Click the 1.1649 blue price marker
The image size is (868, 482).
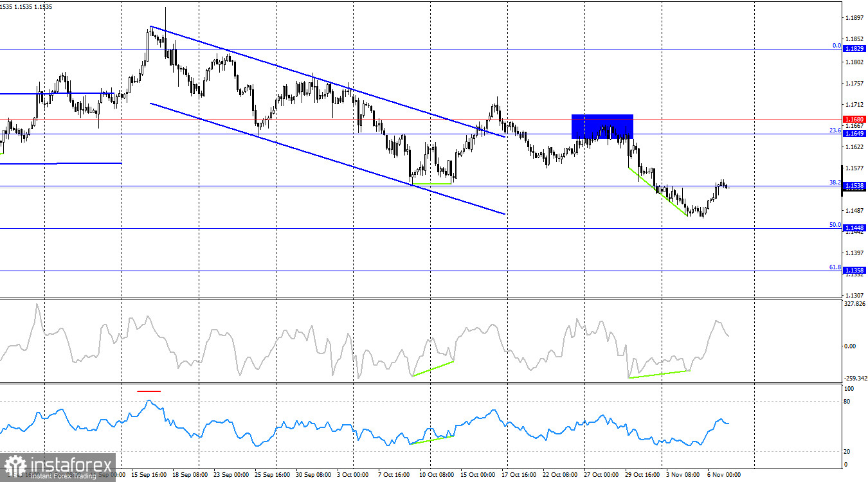click(x=856, y=133)
